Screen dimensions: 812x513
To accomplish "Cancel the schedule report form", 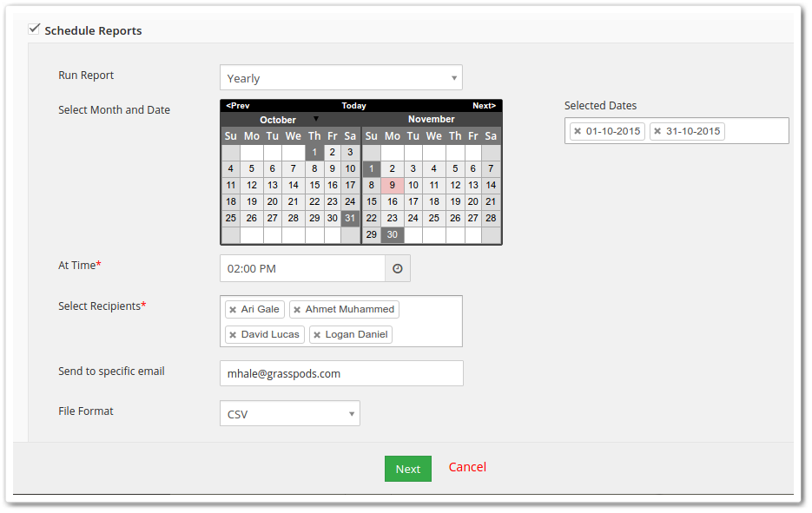I will click(x=467, y=467).
